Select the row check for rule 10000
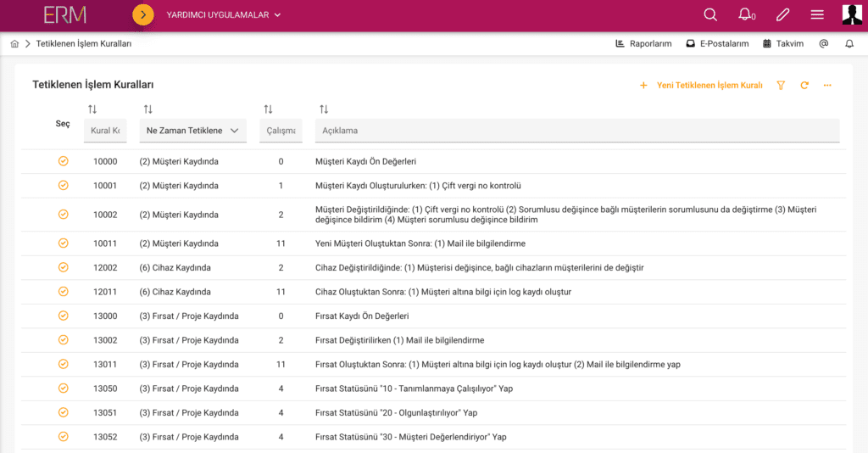868x453 pixels. click(x=63, y=161)
